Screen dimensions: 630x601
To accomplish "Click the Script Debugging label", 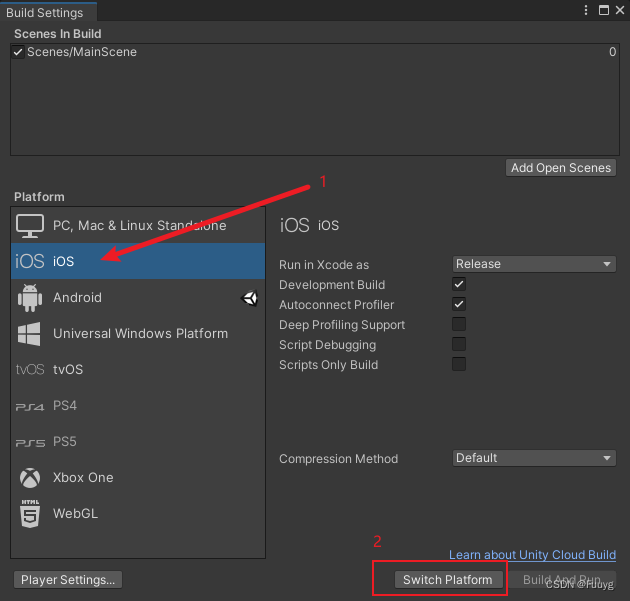I will (x=327, y=345).
